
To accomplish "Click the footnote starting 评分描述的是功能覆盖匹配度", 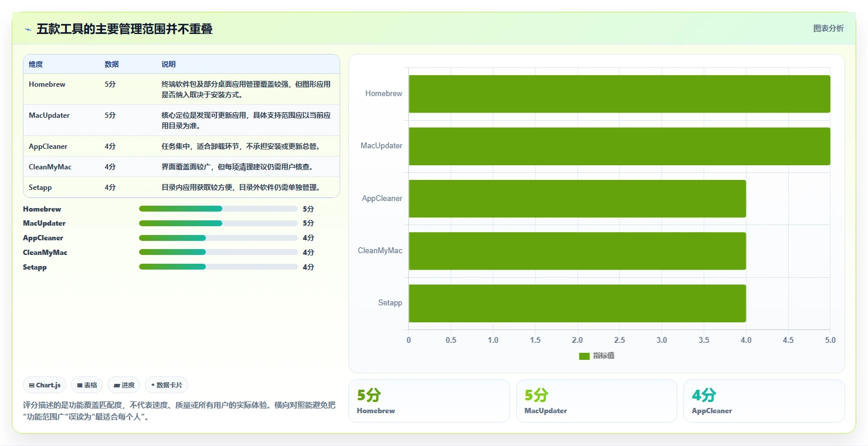I will click(x=179, y=411).
